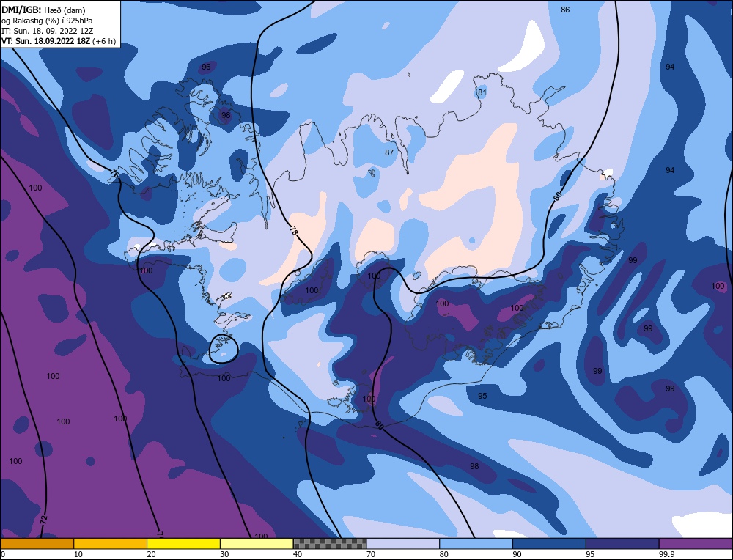Click the humidity value '86' on the map
Viewport: 733px width, 560px height.
[565, 10]
